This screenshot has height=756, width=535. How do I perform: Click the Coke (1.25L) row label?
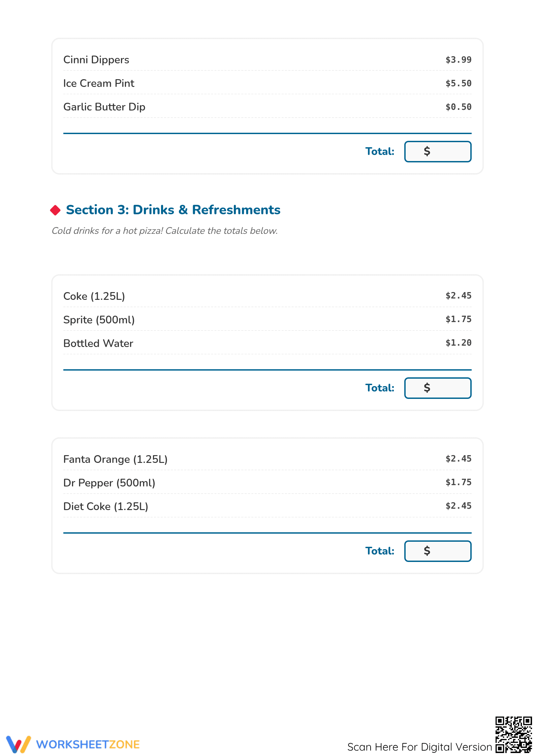tap(94, 296)
